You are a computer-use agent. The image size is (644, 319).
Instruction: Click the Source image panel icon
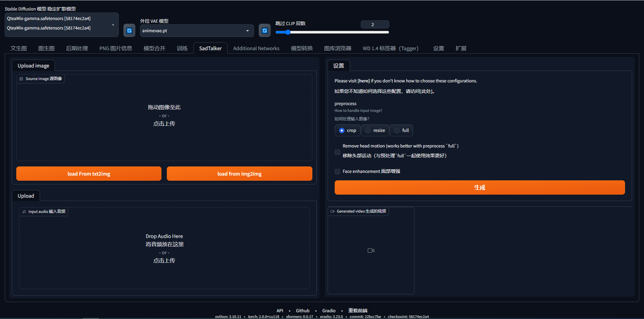[x=21, y=79]
